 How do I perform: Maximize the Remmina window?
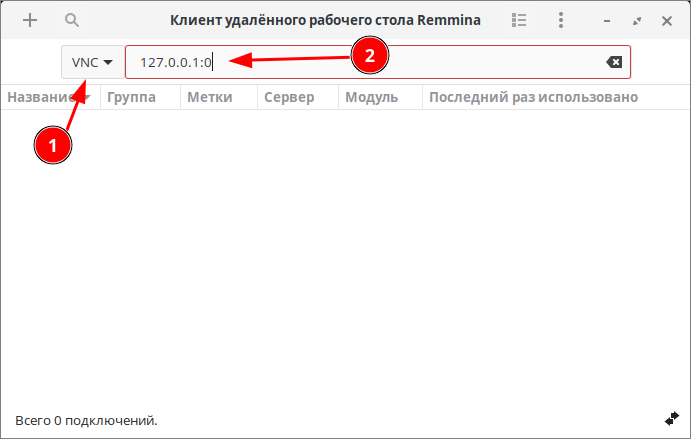coord(637,20)
